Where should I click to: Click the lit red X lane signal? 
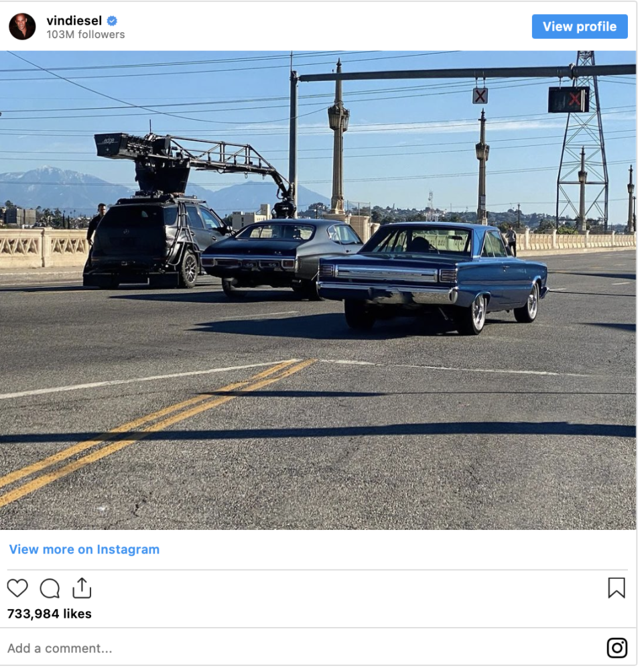pyautogui.click(x=569, y=100)
